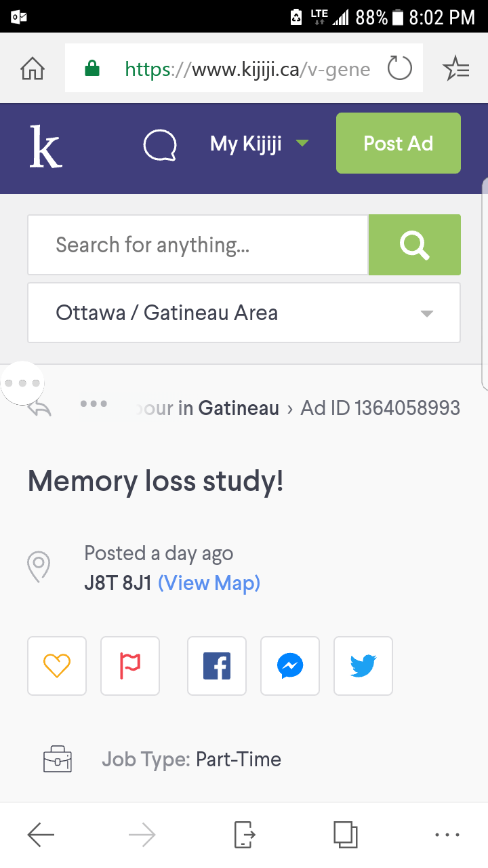This screenshot has height=868, width=488.
Task: Click the Post Ad button
Action: (x=399, y=143)
